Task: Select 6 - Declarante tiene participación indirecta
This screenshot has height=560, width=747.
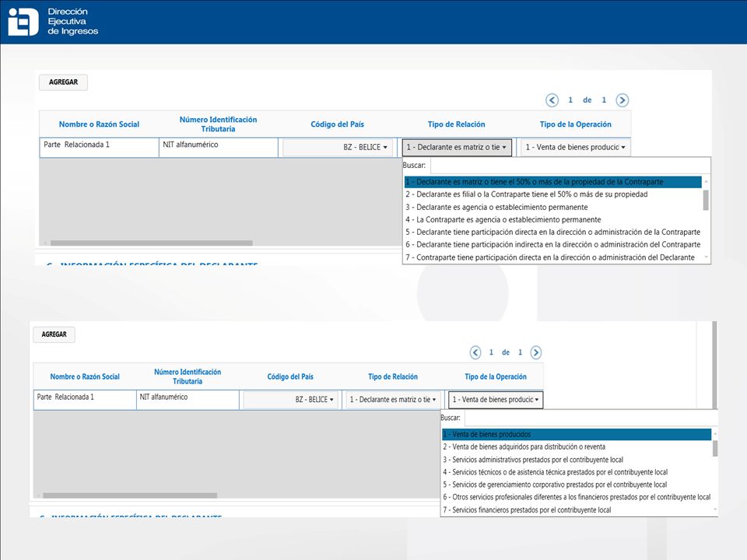Action: 552,244
